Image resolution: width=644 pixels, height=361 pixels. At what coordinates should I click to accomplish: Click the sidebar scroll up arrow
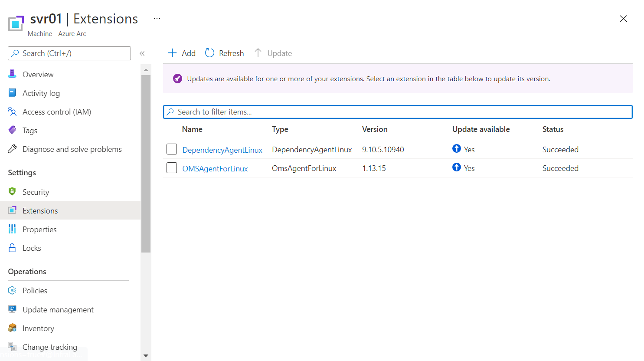(146, 70)
